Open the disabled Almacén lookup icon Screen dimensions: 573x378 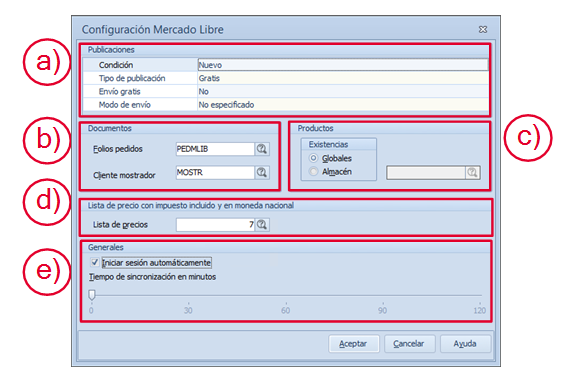coord(473,173)
